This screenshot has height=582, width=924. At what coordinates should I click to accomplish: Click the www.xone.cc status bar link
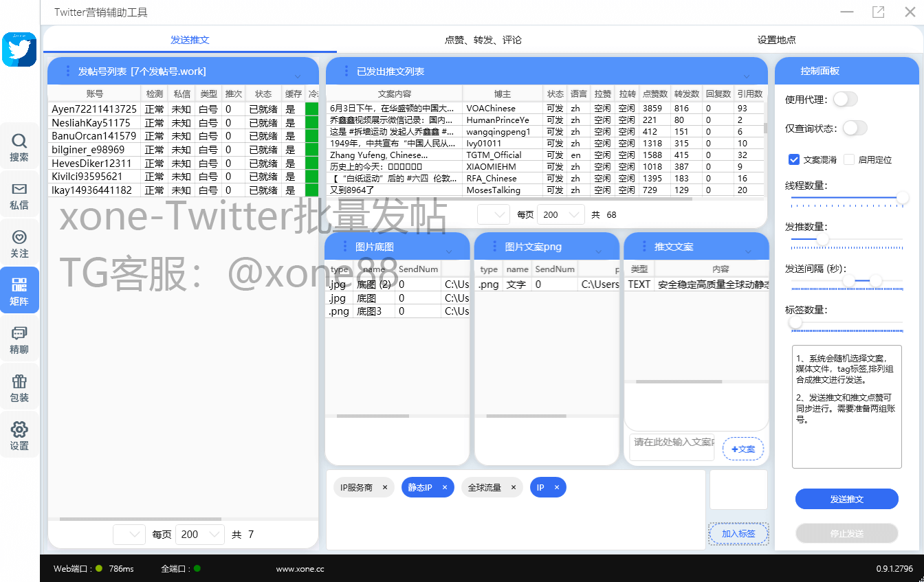tap(300, 569)
